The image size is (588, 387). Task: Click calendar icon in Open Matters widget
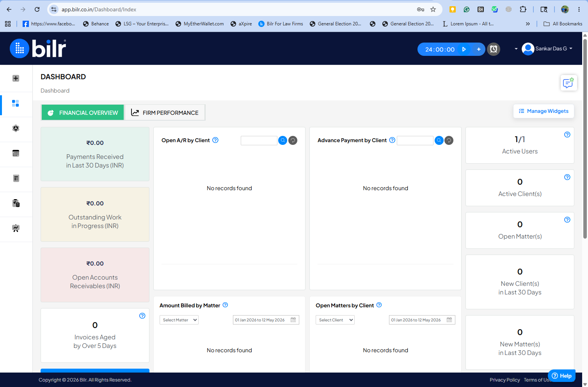pos(449,320)
